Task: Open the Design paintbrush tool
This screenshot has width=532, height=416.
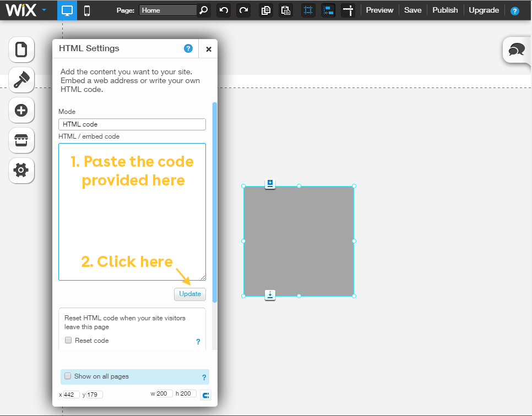Action: pyautogui.click(x=21, y=80)
